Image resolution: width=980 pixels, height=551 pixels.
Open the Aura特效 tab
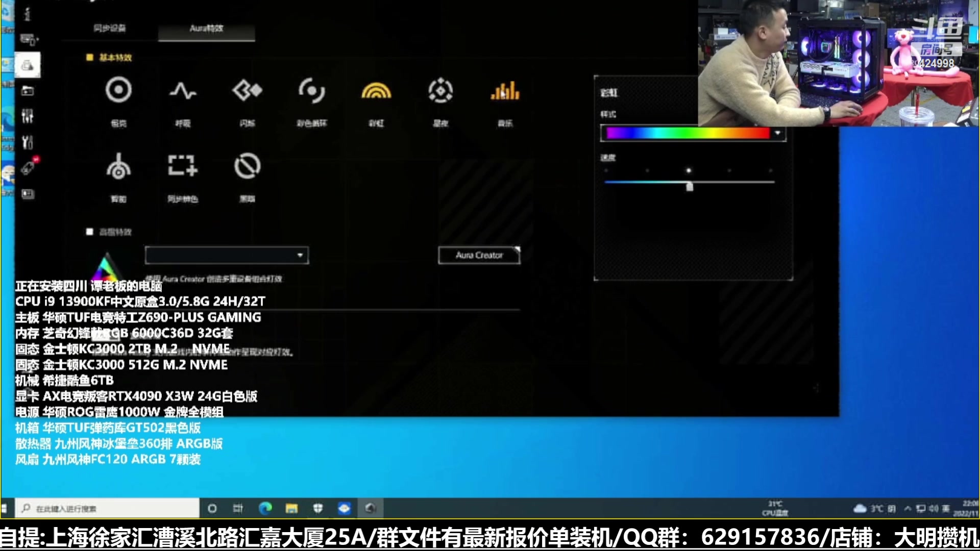[206, 28]
